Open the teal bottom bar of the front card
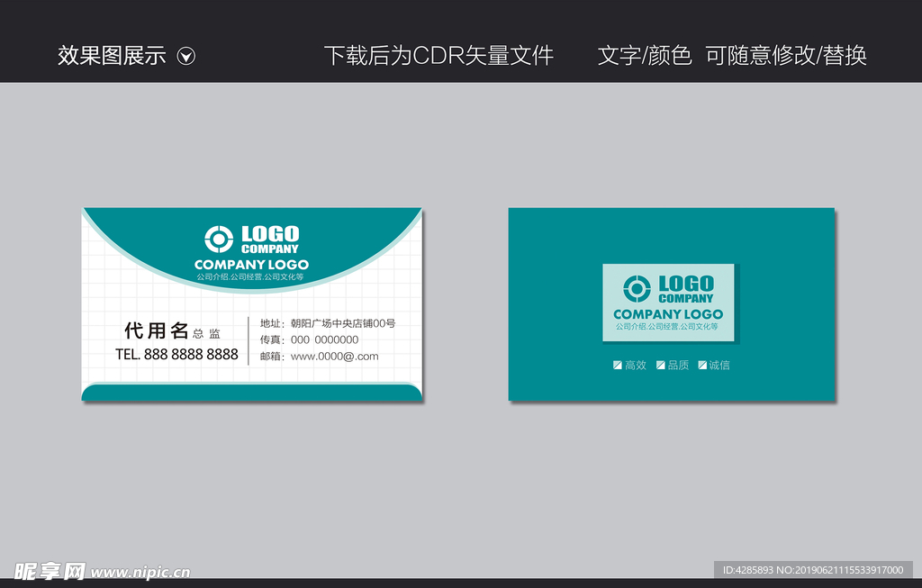 point(252,392)
